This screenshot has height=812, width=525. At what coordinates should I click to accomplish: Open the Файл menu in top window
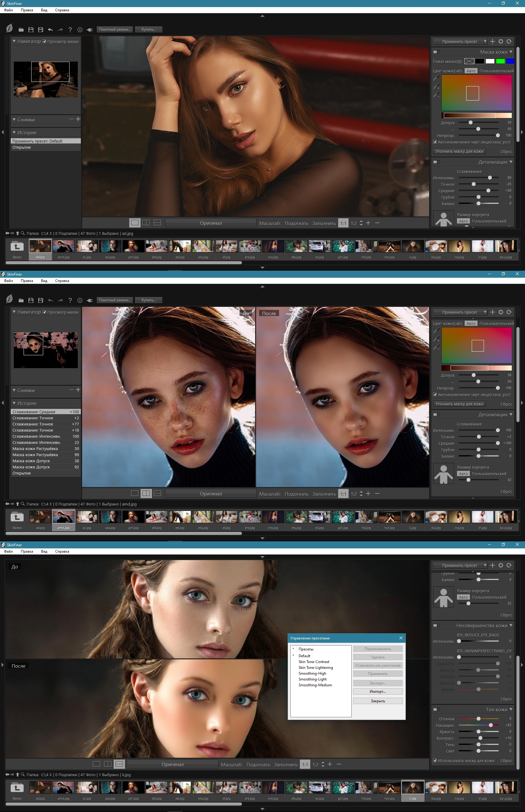(x=9, y=10)
